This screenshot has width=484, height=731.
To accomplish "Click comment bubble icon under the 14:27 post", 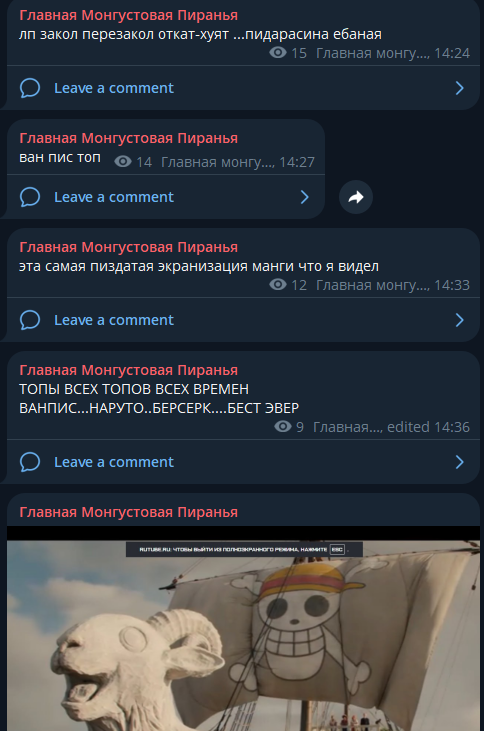I will click(x=30, y=197).
